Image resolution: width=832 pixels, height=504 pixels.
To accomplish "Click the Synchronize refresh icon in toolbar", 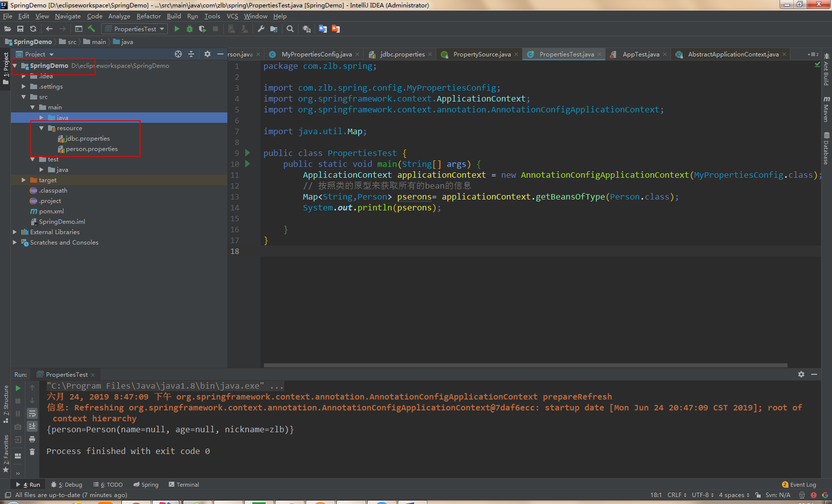I will point(33,29).
